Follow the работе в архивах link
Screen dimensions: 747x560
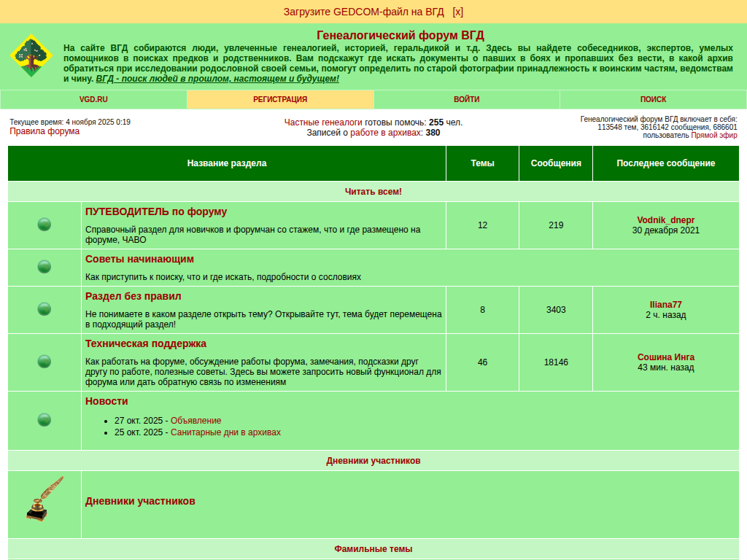pos(386,133)
